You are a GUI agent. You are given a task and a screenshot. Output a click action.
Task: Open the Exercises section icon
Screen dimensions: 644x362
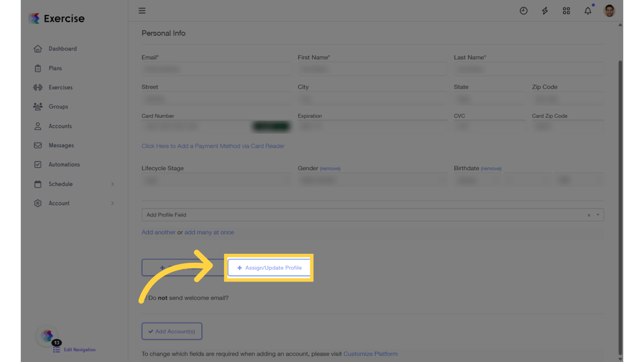point(38,87)
